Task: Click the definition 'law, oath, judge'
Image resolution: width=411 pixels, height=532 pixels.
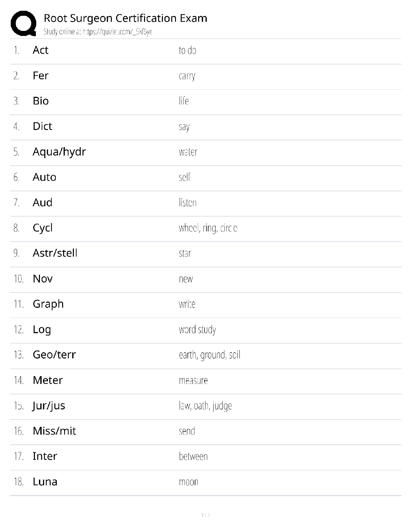Action: [x=205, y=406]
